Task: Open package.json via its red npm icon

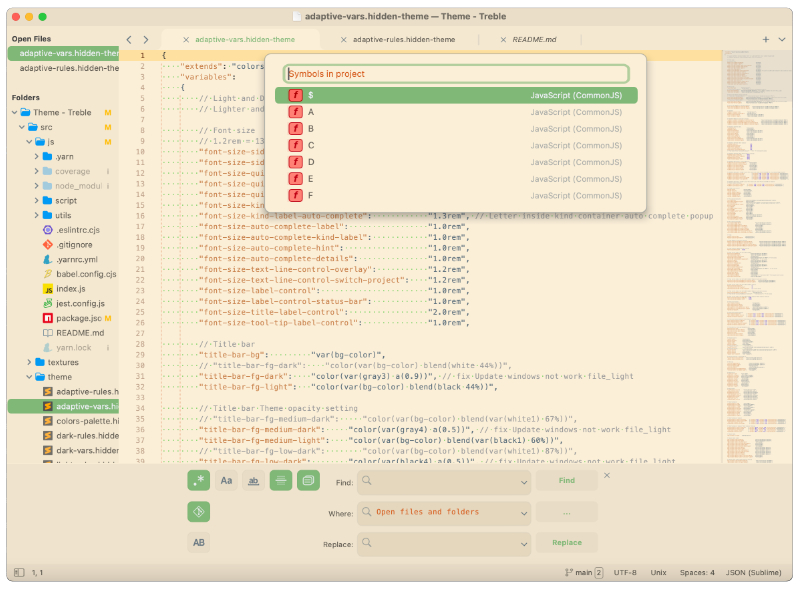Action: tap(47, 318)
